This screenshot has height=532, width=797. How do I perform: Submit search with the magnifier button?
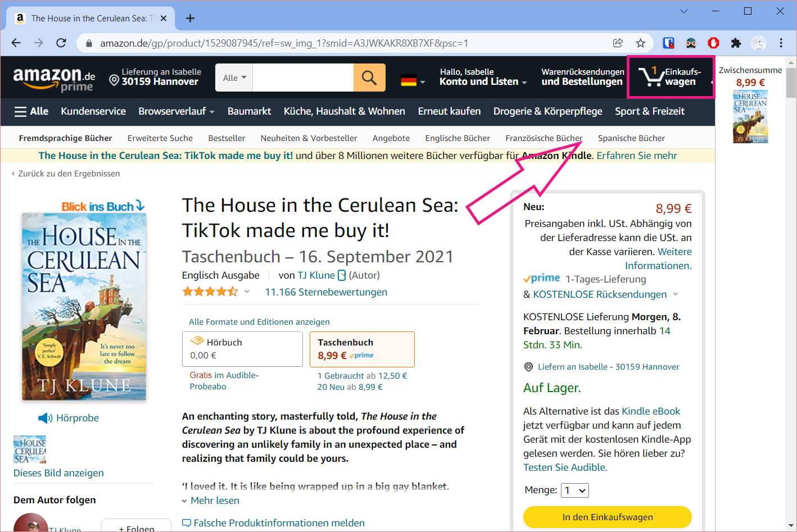coord(369,78)
